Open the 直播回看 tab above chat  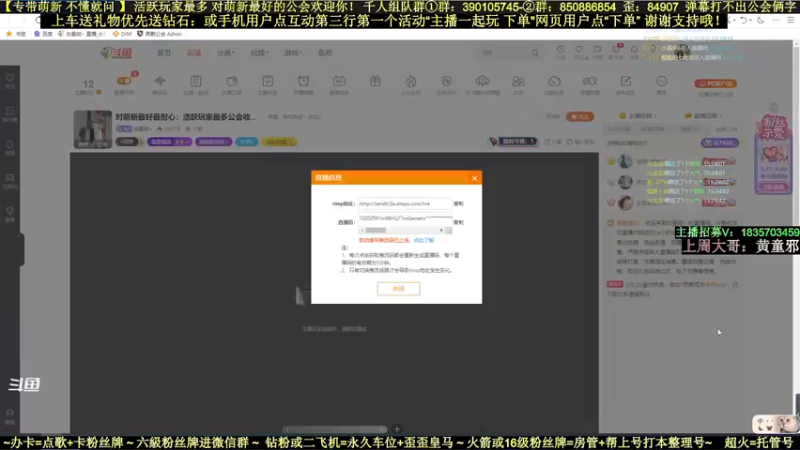point(703,116)
